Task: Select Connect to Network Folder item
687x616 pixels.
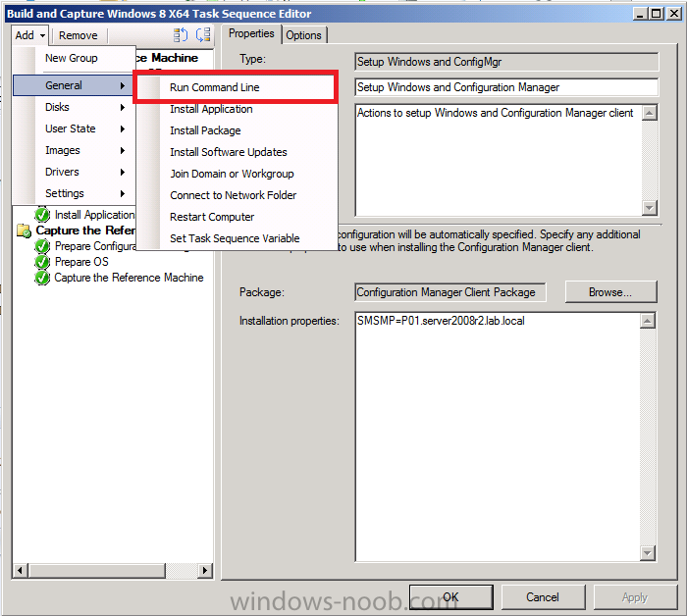Action: 237,195
